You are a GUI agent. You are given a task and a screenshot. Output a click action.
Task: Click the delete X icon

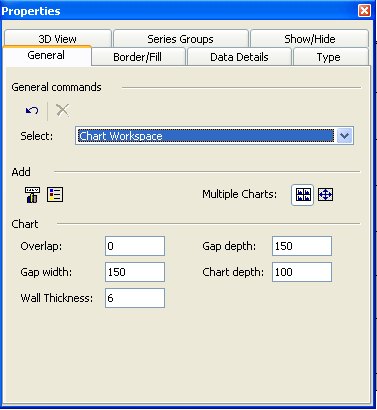coord(62,110)
